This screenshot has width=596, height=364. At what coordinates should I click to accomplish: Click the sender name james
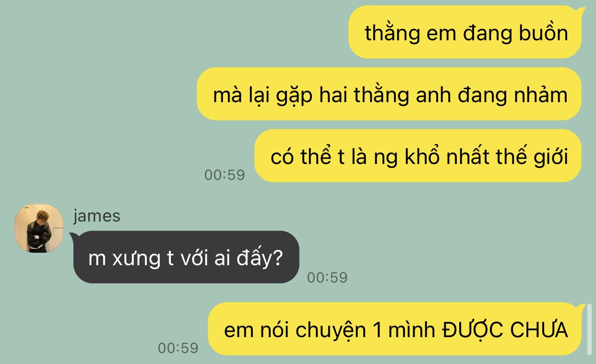point(97,216)
